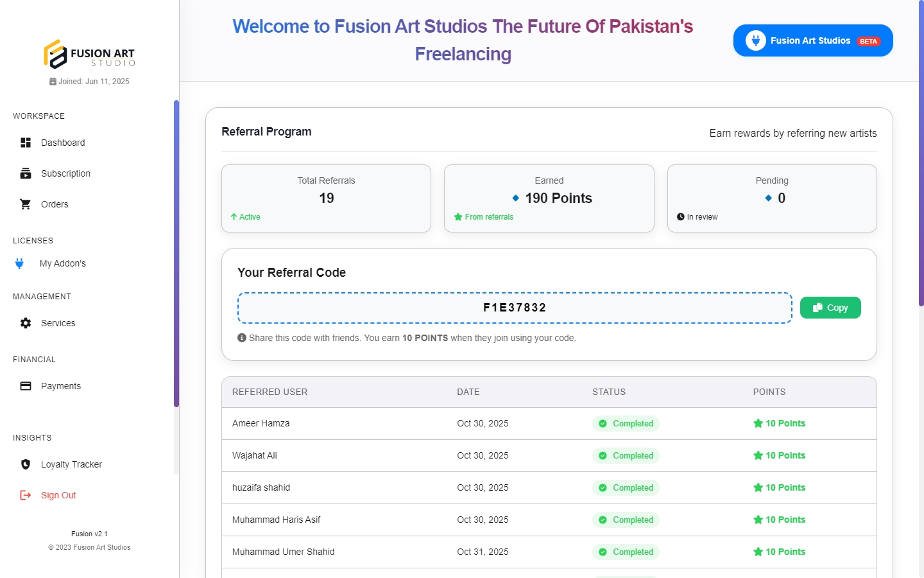Viewport: 924px width, 578px height.
Task: Click the clock icon beside In review
Action: click(x=681, y=217)
